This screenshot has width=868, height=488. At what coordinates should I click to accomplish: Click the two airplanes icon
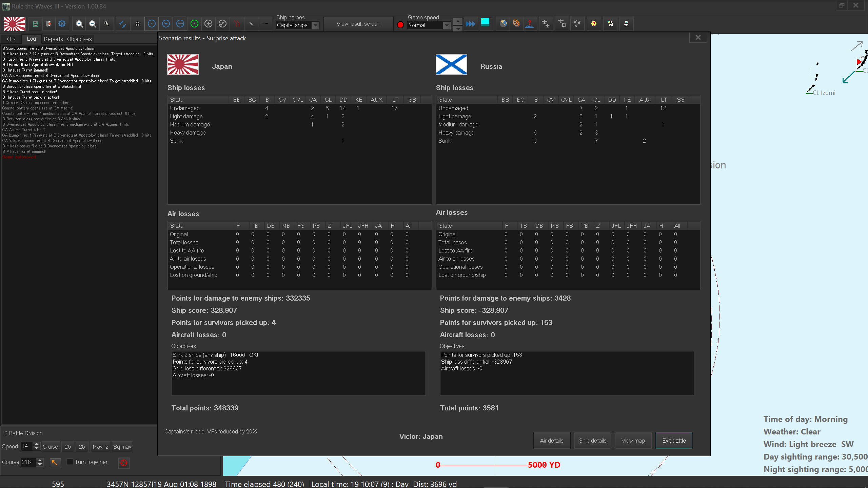coord(546,24)
